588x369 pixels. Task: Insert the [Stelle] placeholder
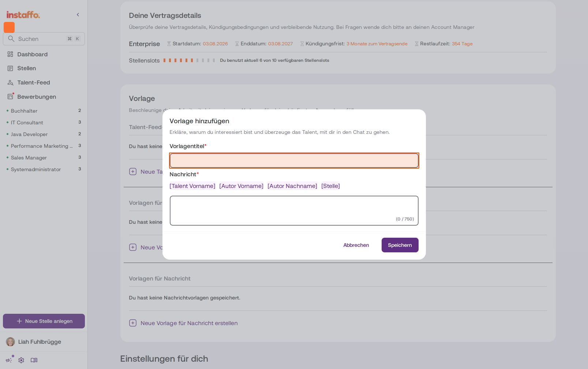tap(330, 186)
